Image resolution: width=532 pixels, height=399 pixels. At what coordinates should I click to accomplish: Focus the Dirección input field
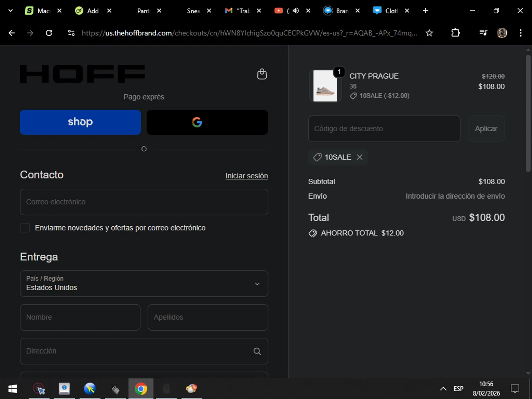click(x=144, y=351)
